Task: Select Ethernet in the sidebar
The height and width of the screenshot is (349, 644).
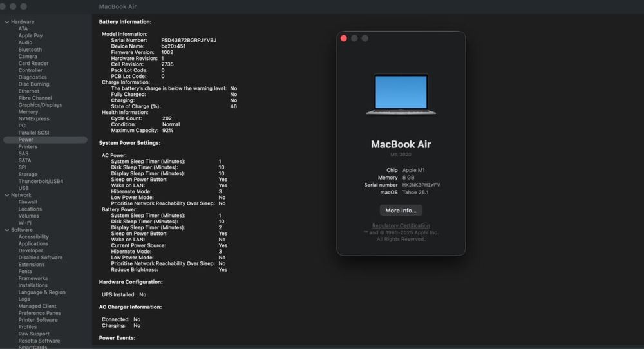Action: (x=29, y=91)
